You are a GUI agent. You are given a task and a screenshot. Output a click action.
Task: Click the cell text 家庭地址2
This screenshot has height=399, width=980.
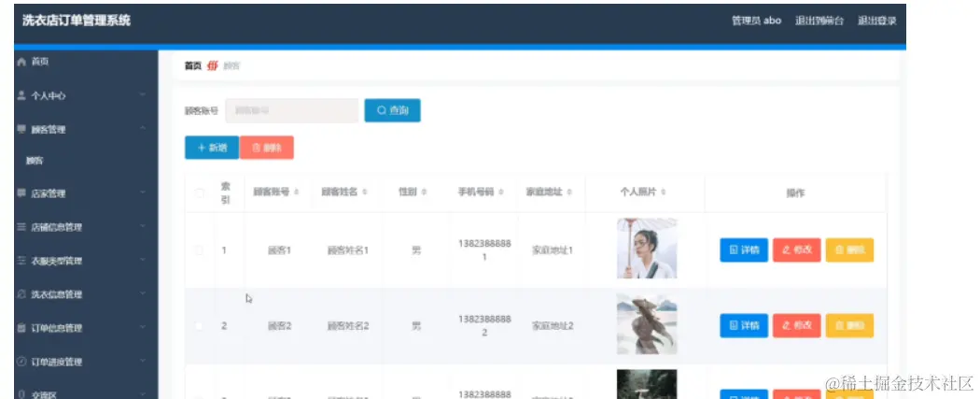[553, 326]
